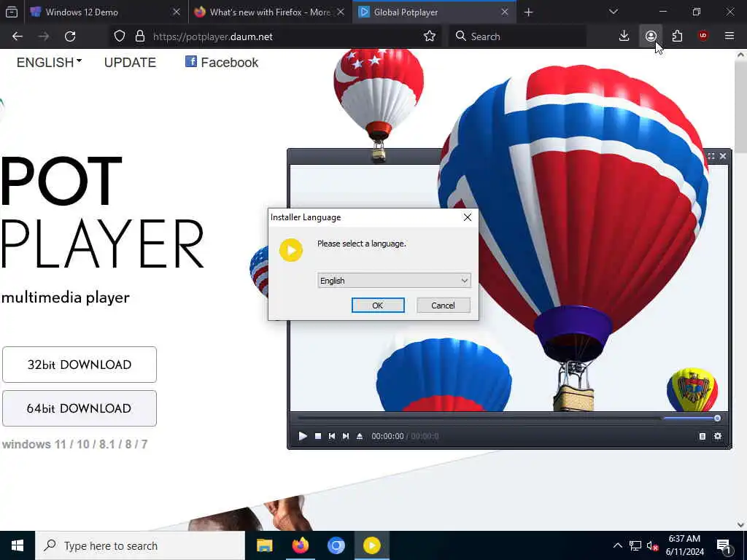Click the 32bit DOWNLOAD button
The width and height of the screenshot is (747, 560).
point(80,365)
